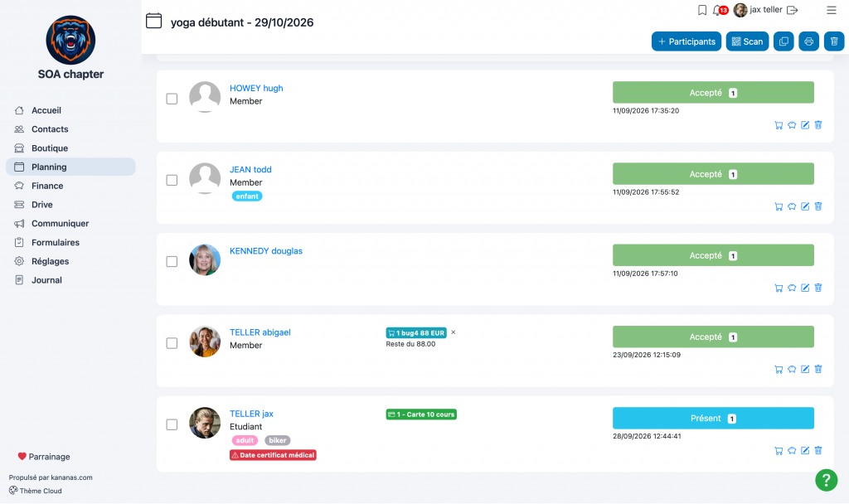
Task: Click the logout icon next to jax teller
Action: point(792,10)
